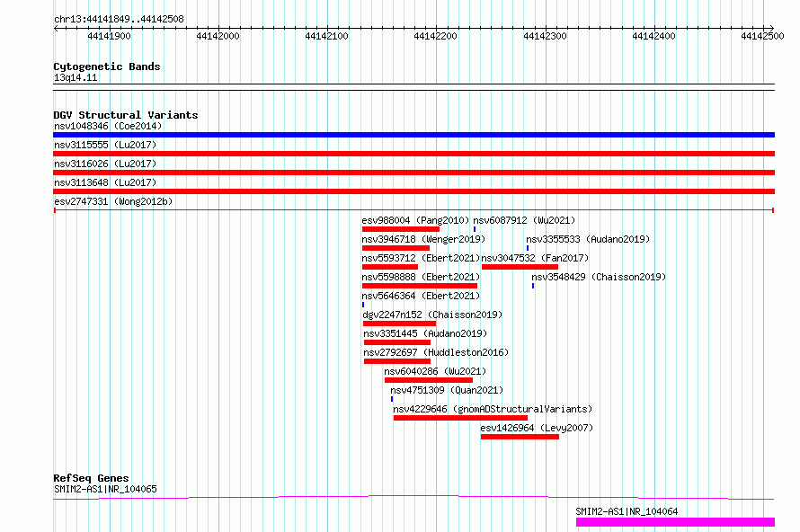Open the dgv2247n152 (Chaisson2019) label

click(x=432, y=315)
